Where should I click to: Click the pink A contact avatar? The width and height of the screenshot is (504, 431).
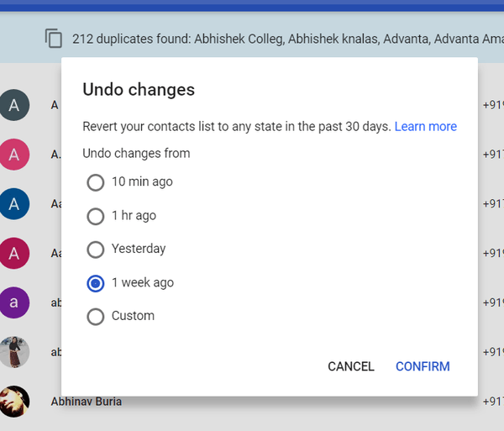pos(14,154)
